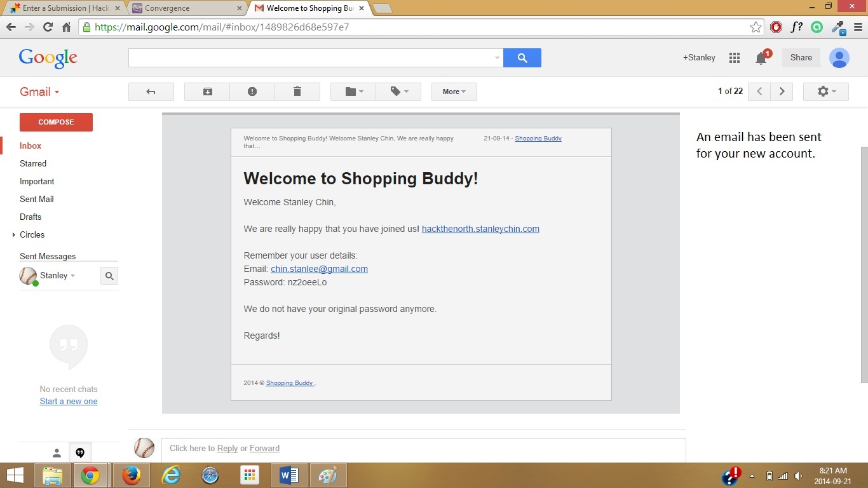
Task: Open the Move to folder dropdown
Action: pos(353,91)
